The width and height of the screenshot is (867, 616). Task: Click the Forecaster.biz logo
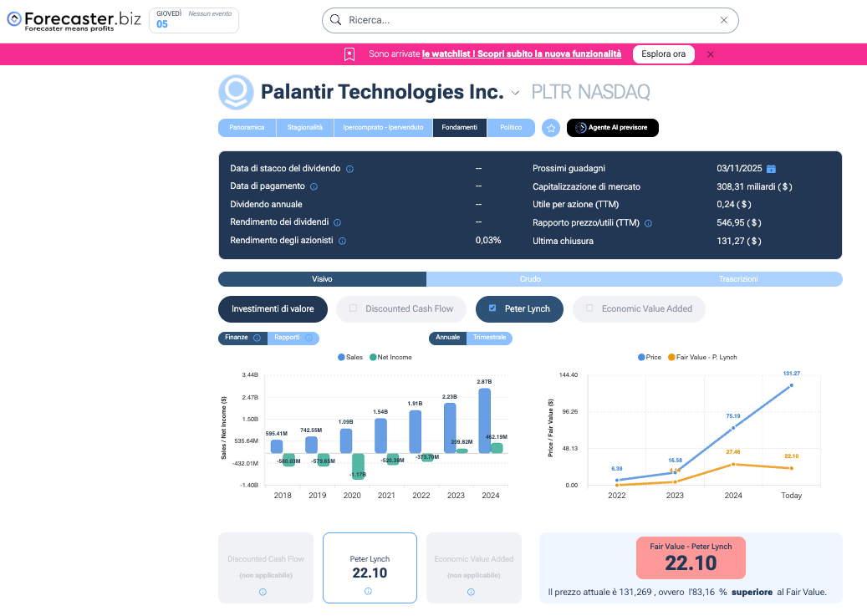pos(73,20)
